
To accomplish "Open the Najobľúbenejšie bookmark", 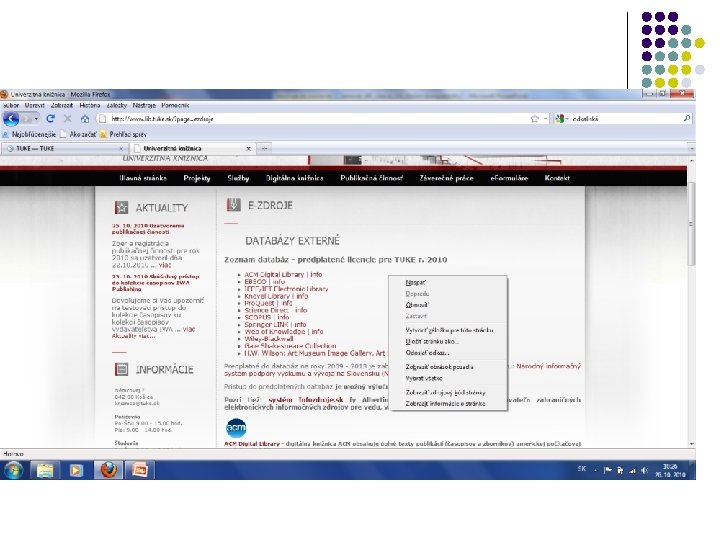I will point(29,135).
